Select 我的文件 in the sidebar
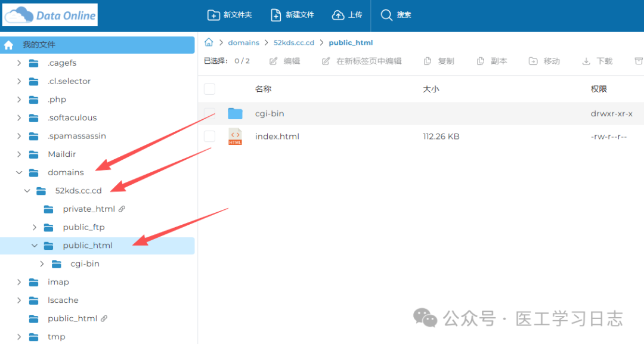Image resolution: width=644 pixels, height=344 pixels. 39,45
